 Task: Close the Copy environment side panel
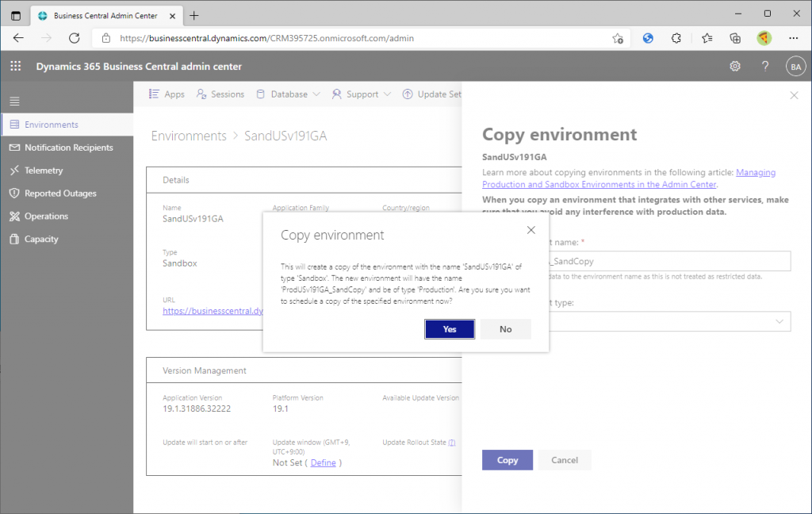point(794,95)
